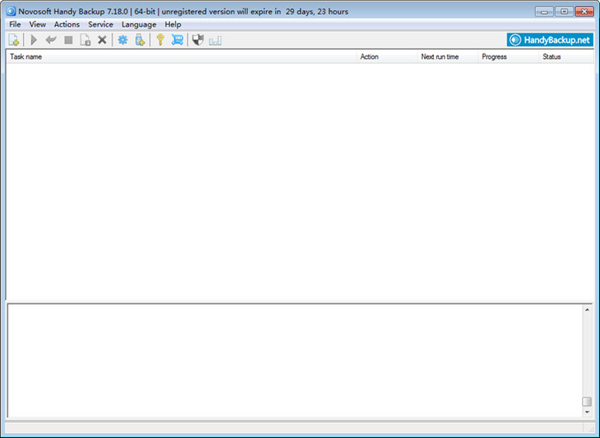Open the Language menu

[x=139, y=24]
